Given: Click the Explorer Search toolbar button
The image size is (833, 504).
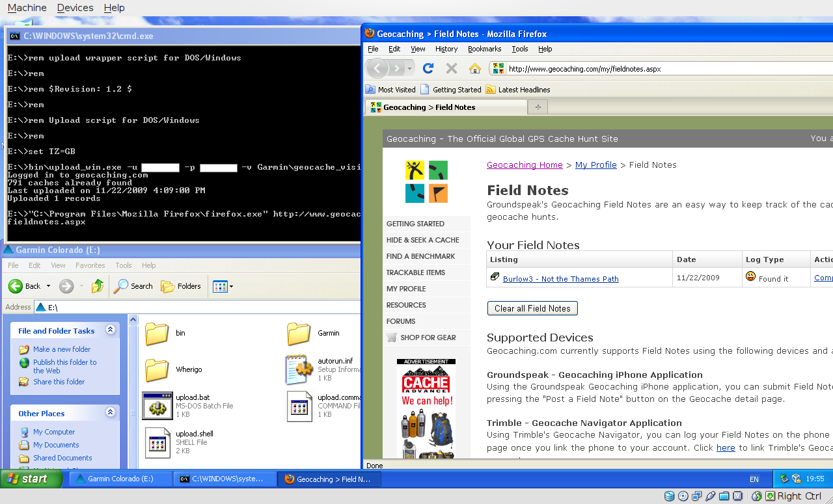Looking at the screenshot, I should [133, 286].
